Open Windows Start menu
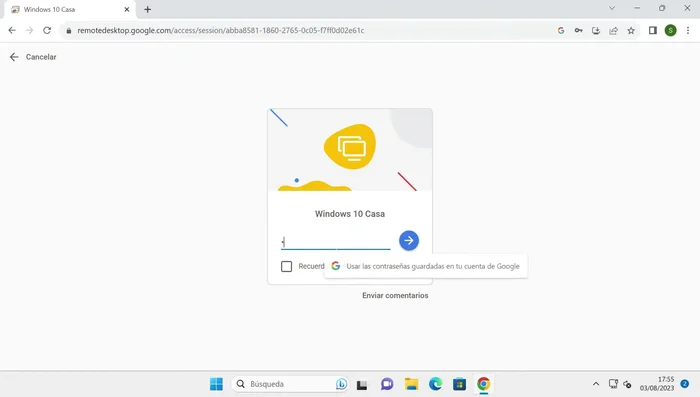Screen dimensions: 700x397 [217, 384]
